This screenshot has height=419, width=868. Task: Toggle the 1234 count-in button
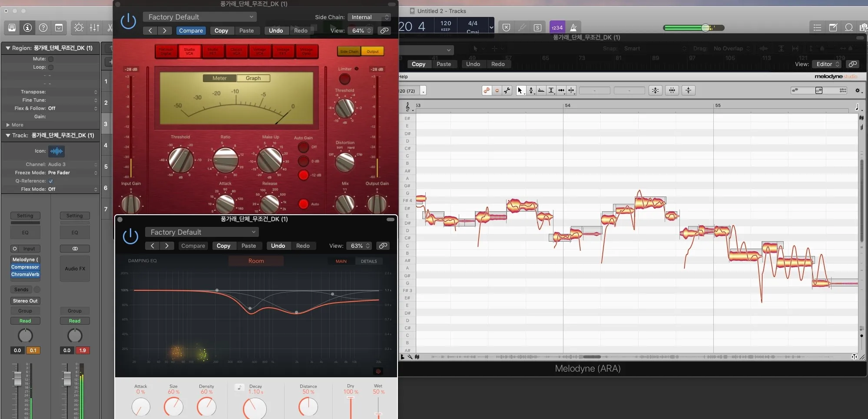(x=557, y=27)
